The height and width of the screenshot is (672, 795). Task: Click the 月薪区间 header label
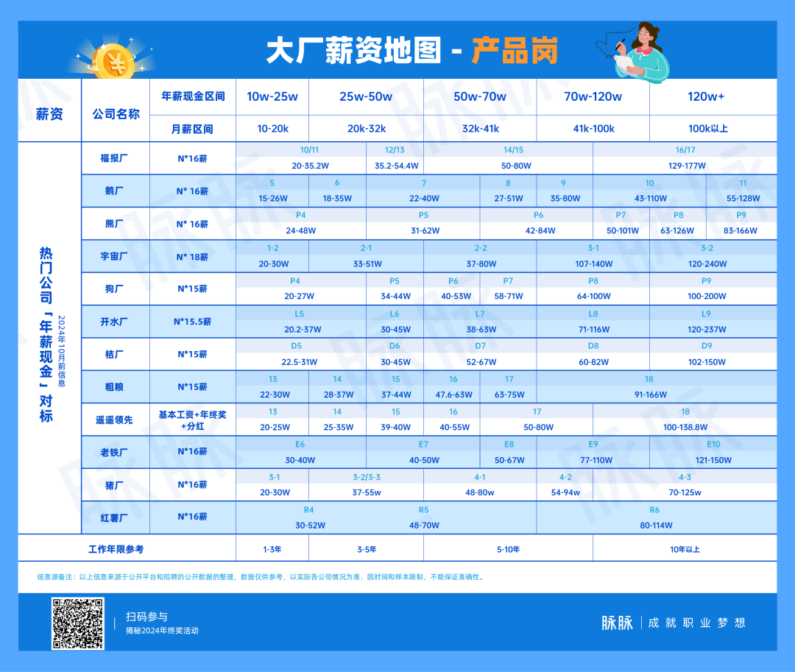coord(192,130)
